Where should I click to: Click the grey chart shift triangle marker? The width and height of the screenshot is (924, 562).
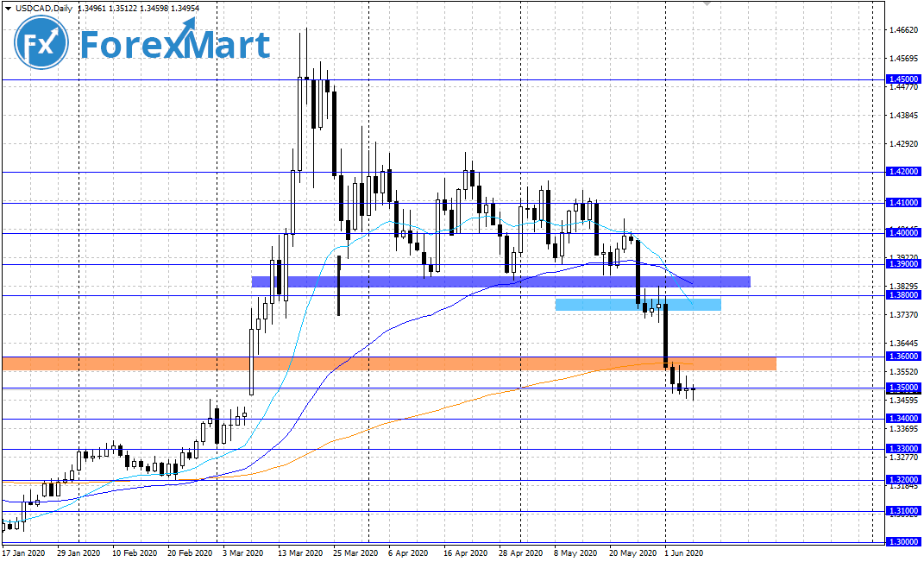pyautogui.click(x=707, y=4)
